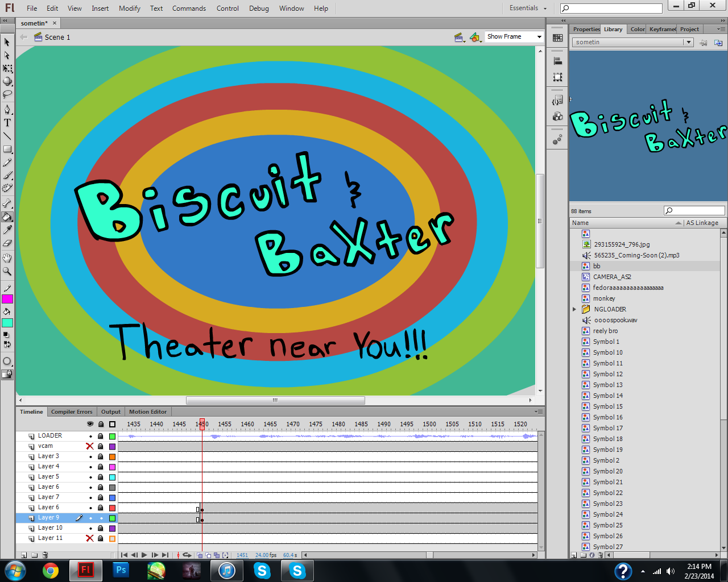
Task: Open the Transform panel icon
Action: point(557,77)
